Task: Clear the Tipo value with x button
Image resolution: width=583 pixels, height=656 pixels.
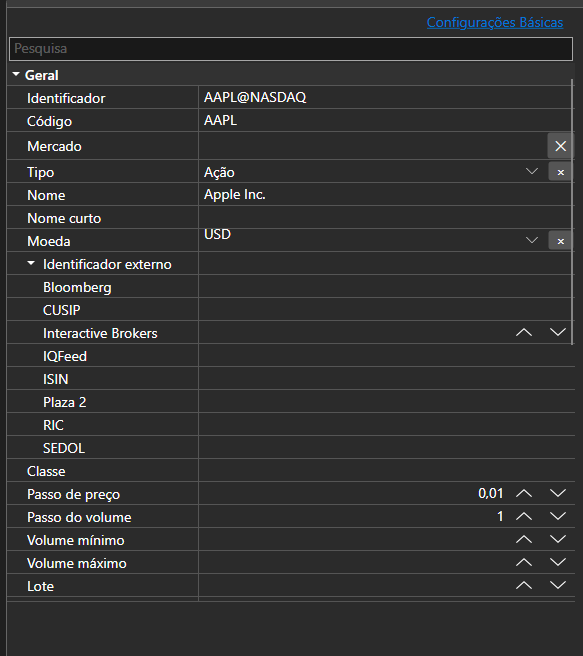Action: pos(560,172)
